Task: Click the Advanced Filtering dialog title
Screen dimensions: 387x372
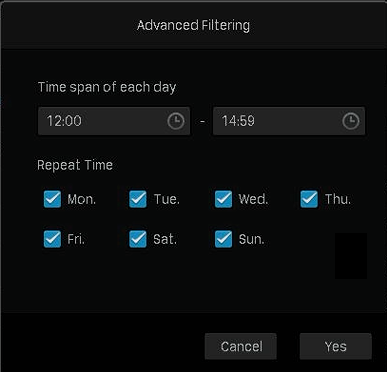Action: click(x=193, y=26)
